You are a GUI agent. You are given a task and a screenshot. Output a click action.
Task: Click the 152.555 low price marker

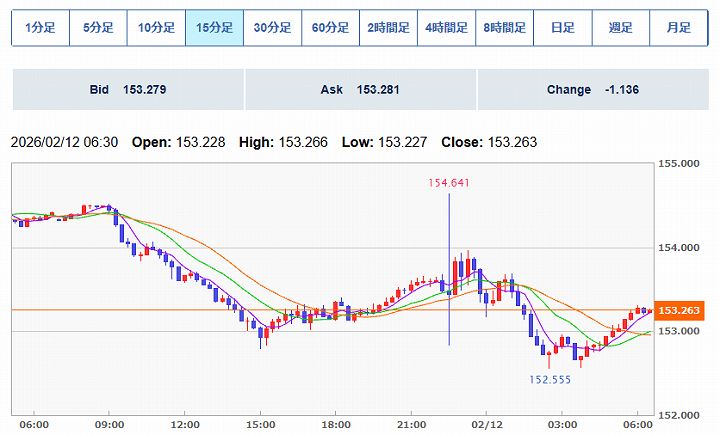tap(550, 380)
